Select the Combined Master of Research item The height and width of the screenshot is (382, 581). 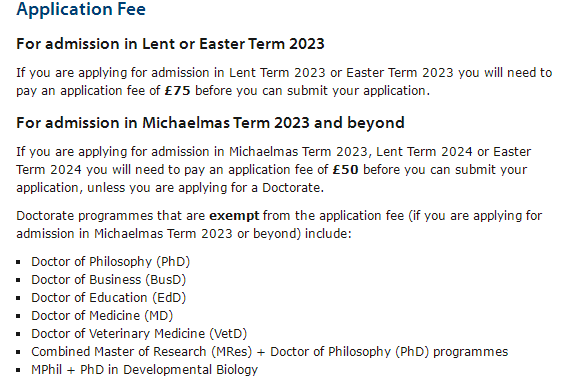tap(269, 352)
